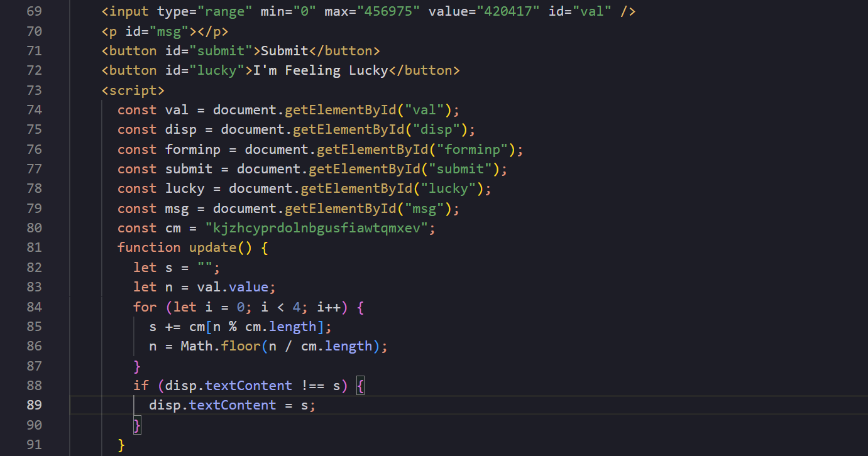Click the paragraph tag with id "msg"

click(x=165, y=31)
